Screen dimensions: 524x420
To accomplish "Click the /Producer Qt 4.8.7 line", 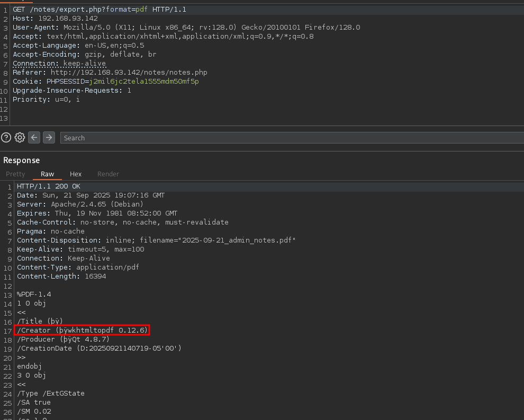I will click(64, 339).
